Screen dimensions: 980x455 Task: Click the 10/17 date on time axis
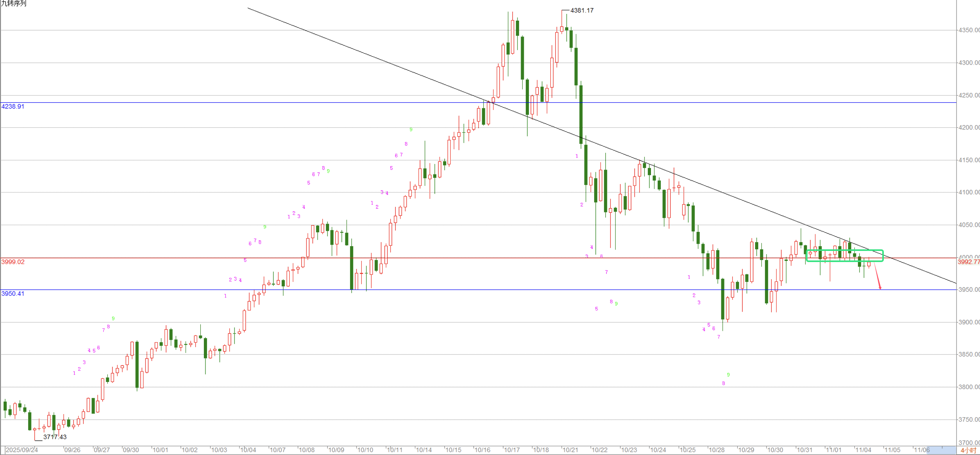click(x=511, y=450)
